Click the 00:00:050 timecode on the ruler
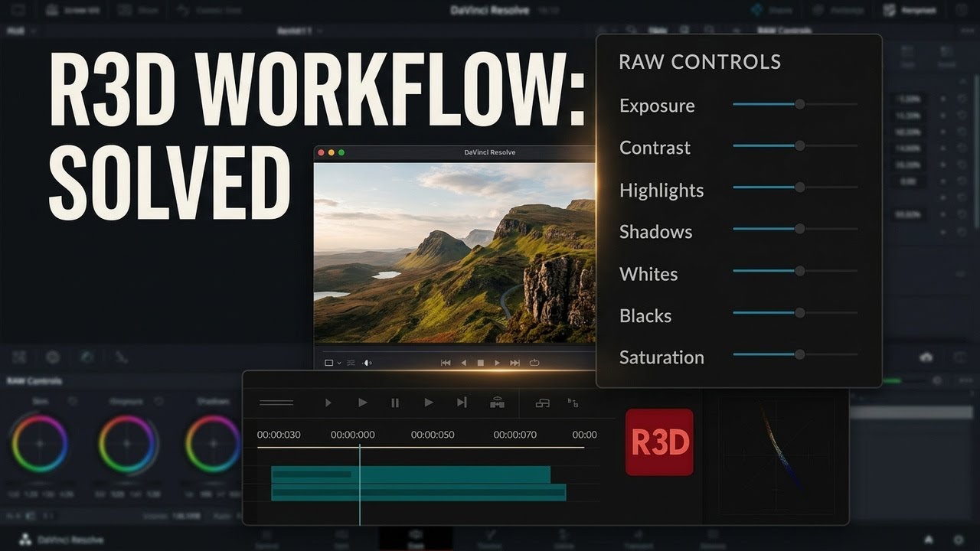 click(x=433, y=435)
